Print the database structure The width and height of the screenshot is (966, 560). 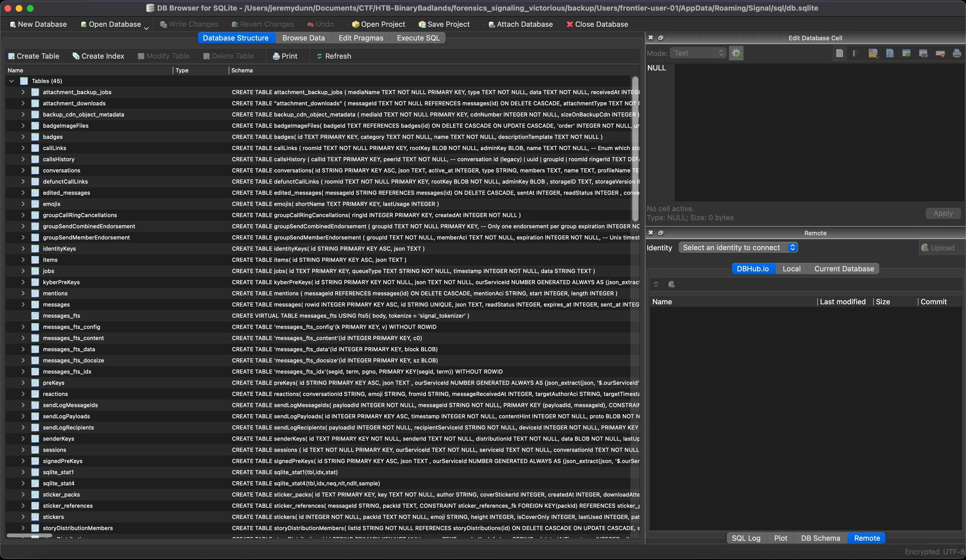(285, 56)
